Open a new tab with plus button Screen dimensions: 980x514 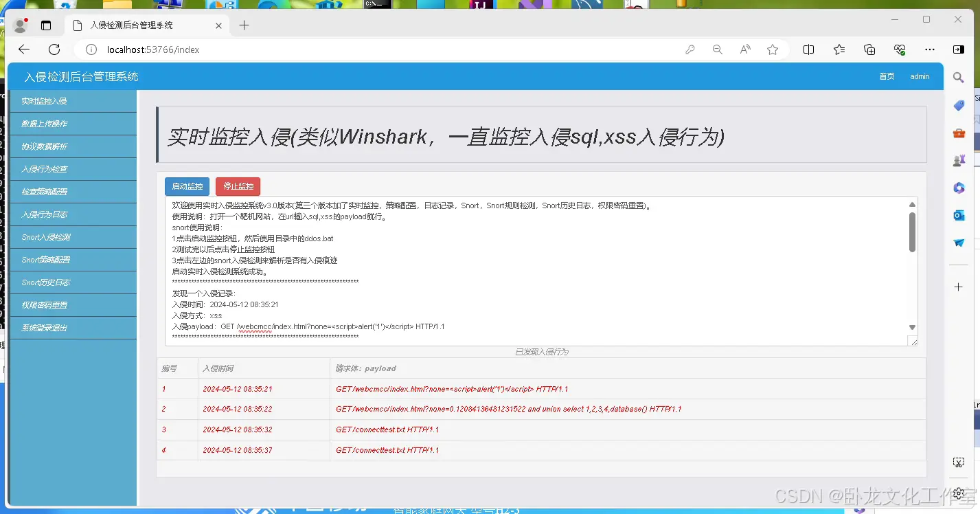[244, 25]
